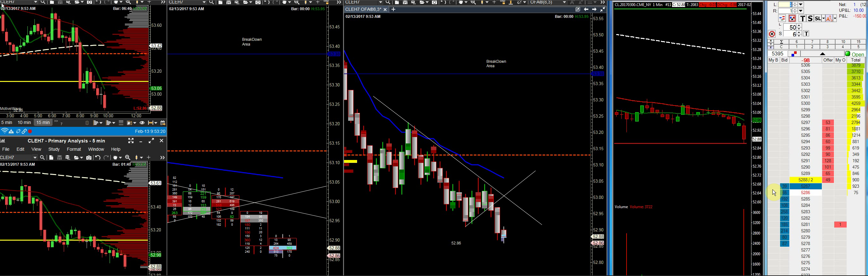The image size is (868, 276).
Task: Toggle the candlestick grid icon in the chart bottom toolbar
Action: point(87,123)
